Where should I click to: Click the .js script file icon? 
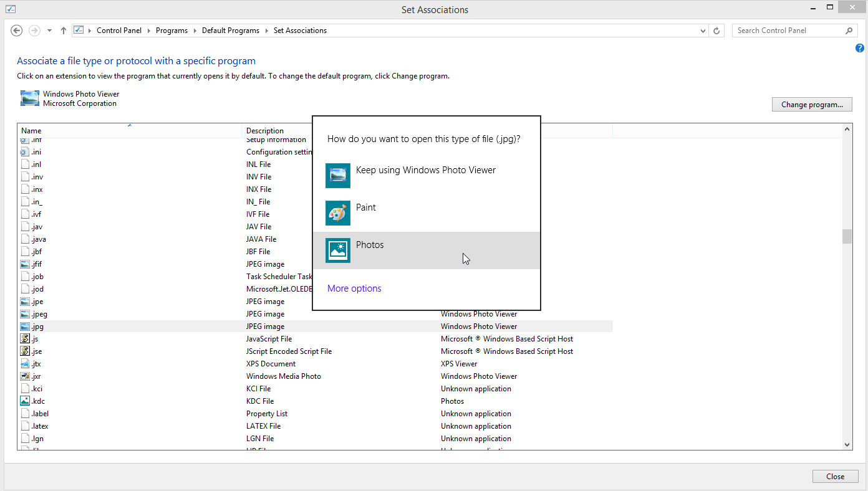pos(25,339)
